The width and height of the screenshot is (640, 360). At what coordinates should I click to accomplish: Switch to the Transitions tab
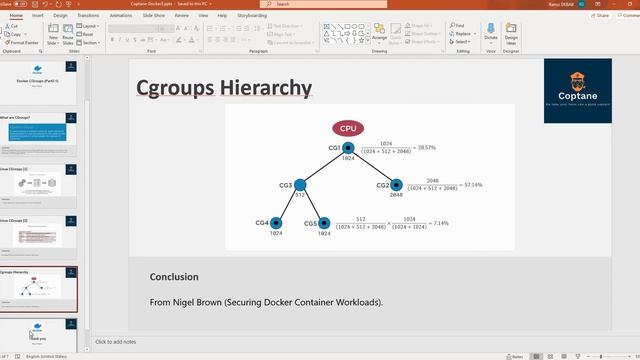88,16
